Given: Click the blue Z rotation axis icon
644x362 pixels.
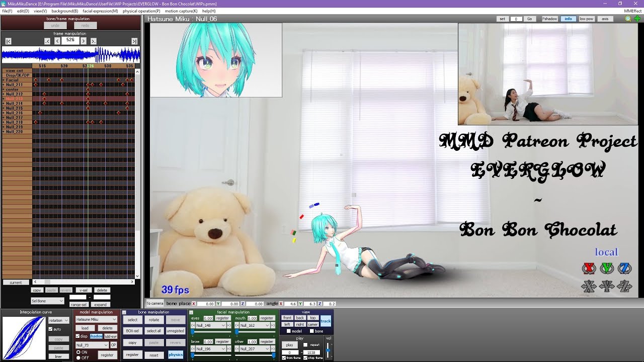Looking at the screenshot, I should coord(624,268).
